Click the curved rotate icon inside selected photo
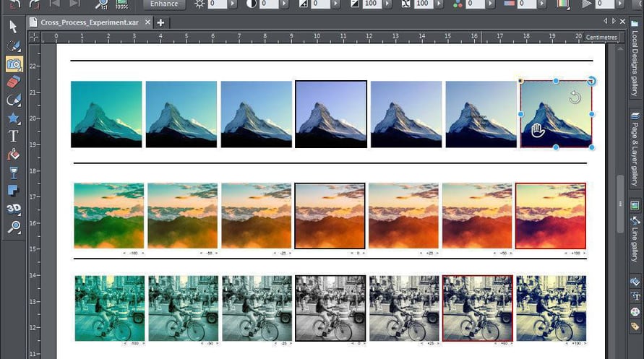Viewport: 644px width, 359px height. tap(575, 98)
